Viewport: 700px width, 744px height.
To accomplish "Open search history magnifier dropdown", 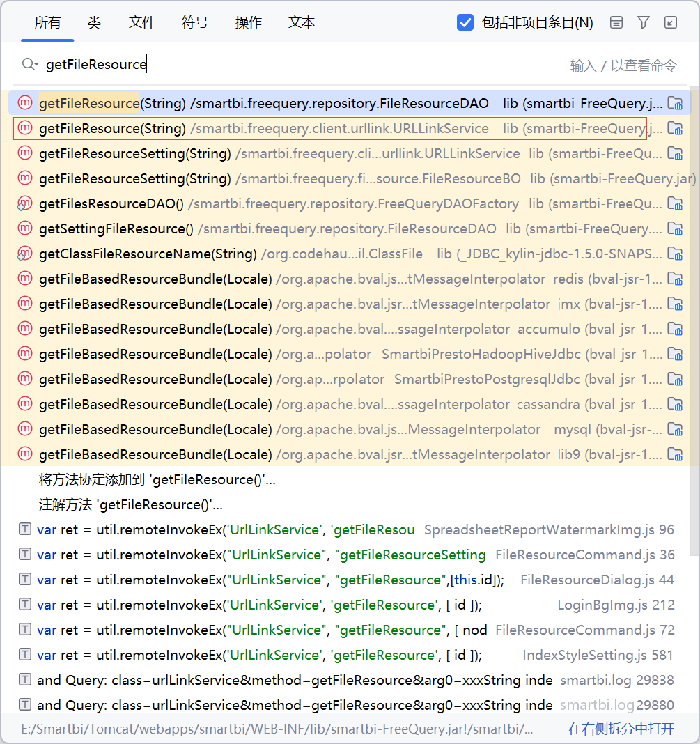I will click(x=30, y=64).
